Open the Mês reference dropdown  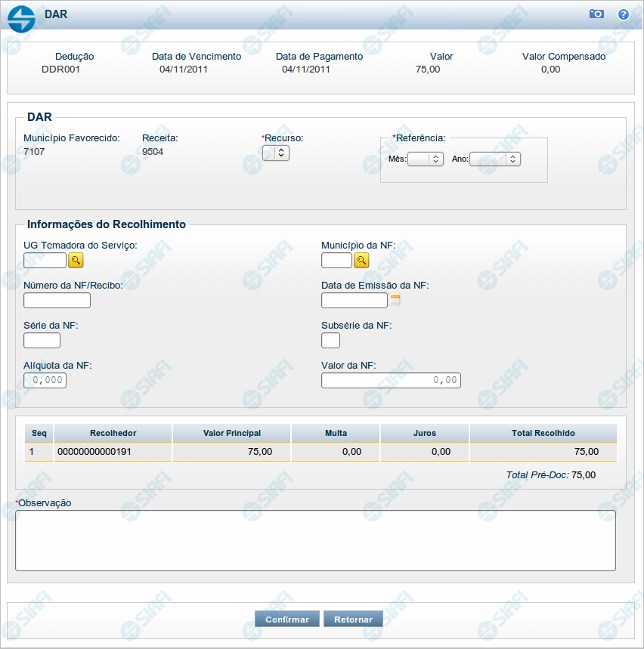[x=425, y=159]
